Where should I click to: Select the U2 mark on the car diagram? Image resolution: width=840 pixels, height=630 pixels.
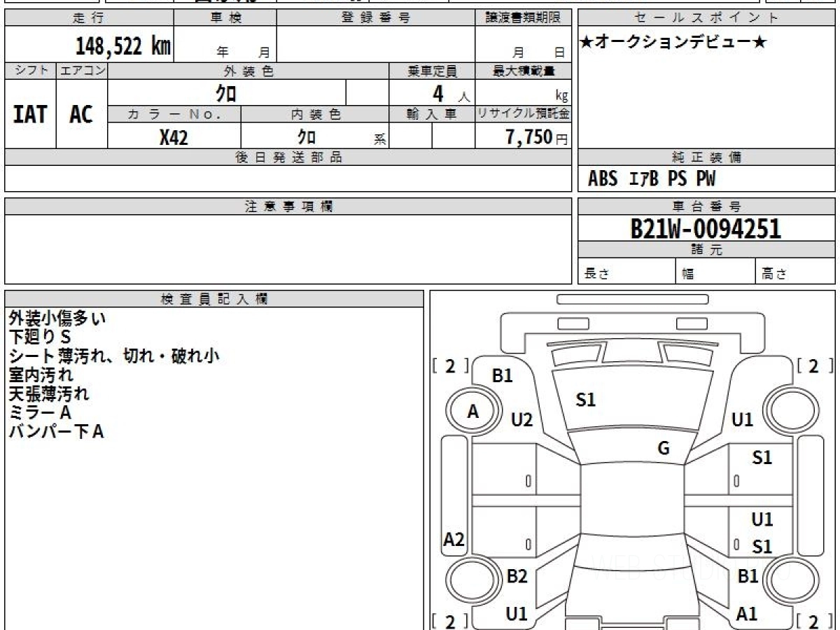[x=522, y=420]
